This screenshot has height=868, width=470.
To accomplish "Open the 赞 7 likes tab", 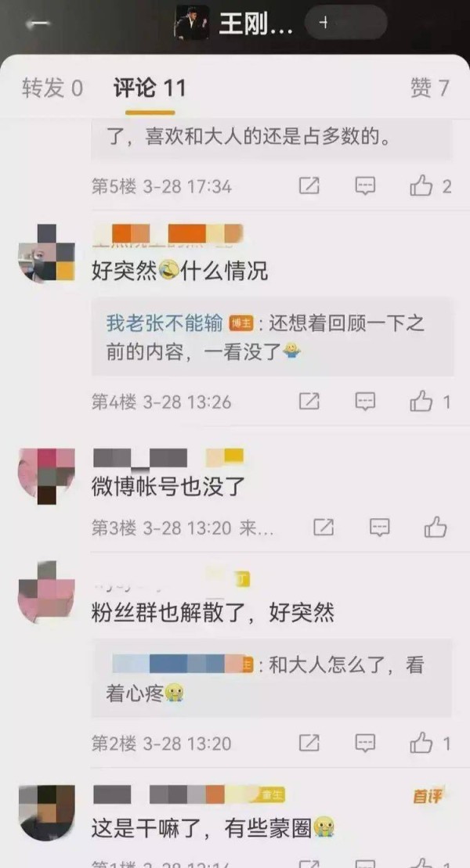I will [x=430, y=88].
